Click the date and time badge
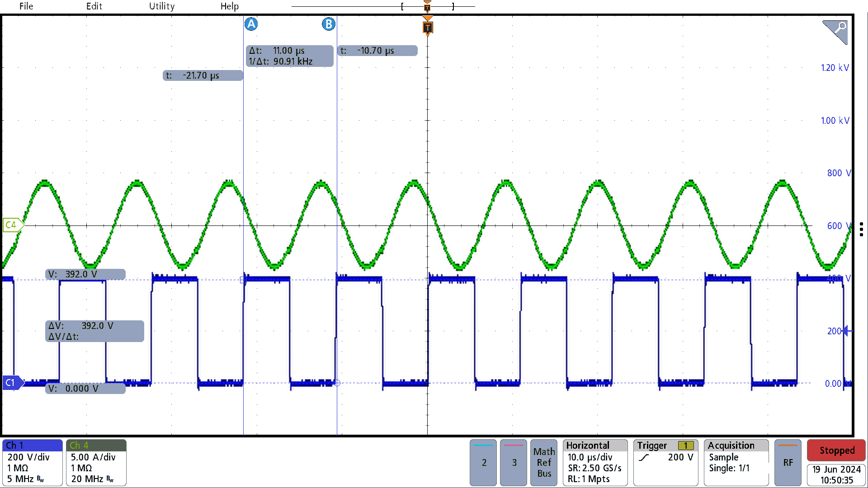 tap(837, 475)
